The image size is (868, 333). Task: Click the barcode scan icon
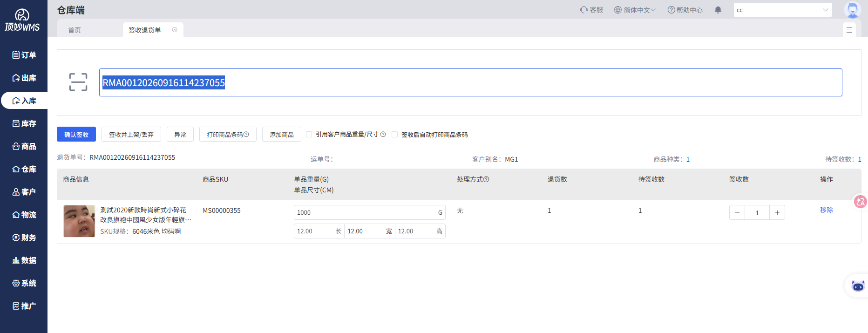tap(78, 82)
